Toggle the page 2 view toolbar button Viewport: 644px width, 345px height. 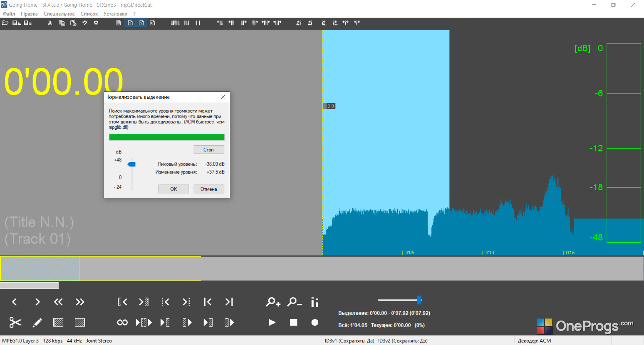(142, 23)
